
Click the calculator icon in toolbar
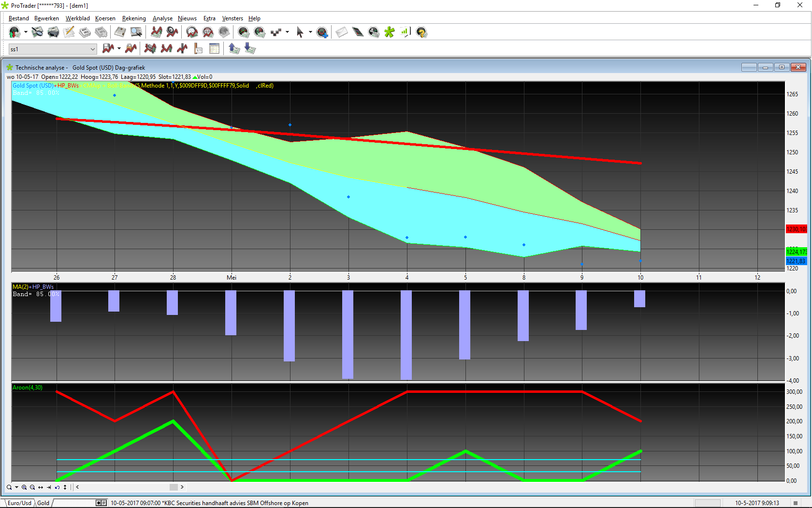point(358,32)
